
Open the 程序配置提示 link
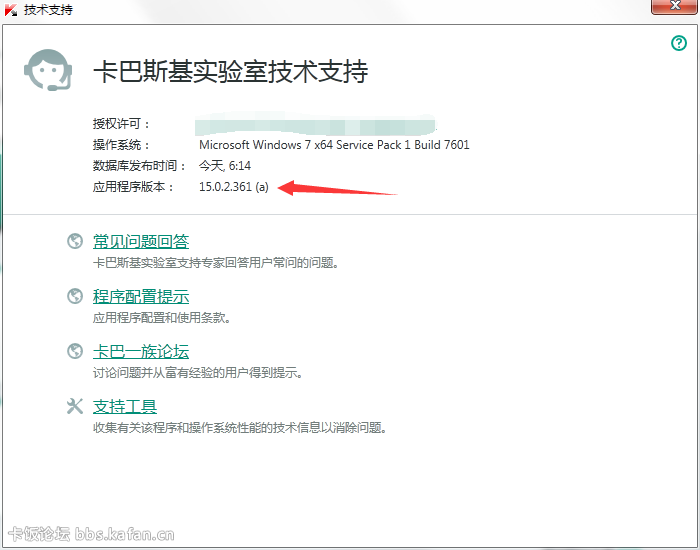coord(141,296)
